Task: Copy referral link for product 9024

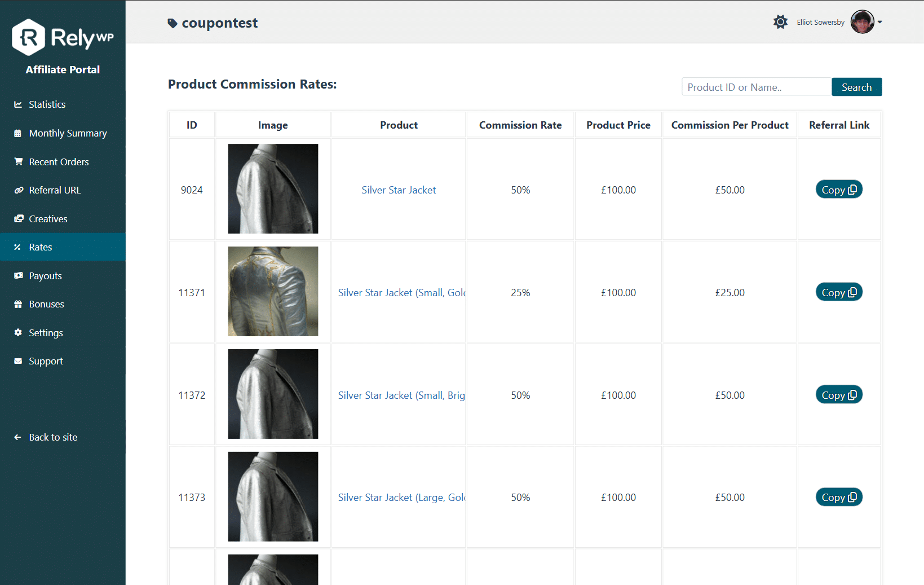Action: pos(839,190)
